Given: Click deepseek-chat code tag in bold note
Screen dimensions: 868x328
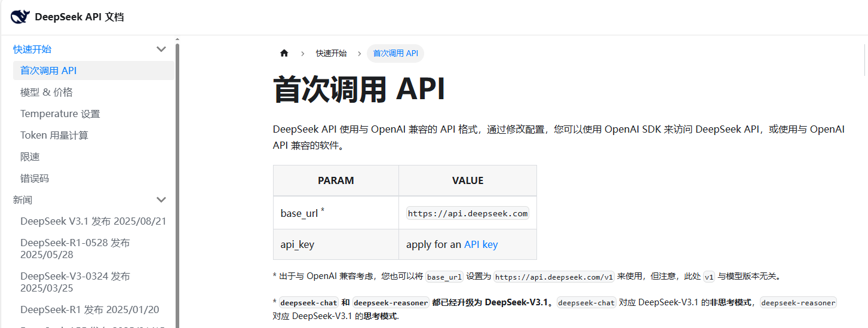Looking at the screenshot, I should tap(309, 303).
